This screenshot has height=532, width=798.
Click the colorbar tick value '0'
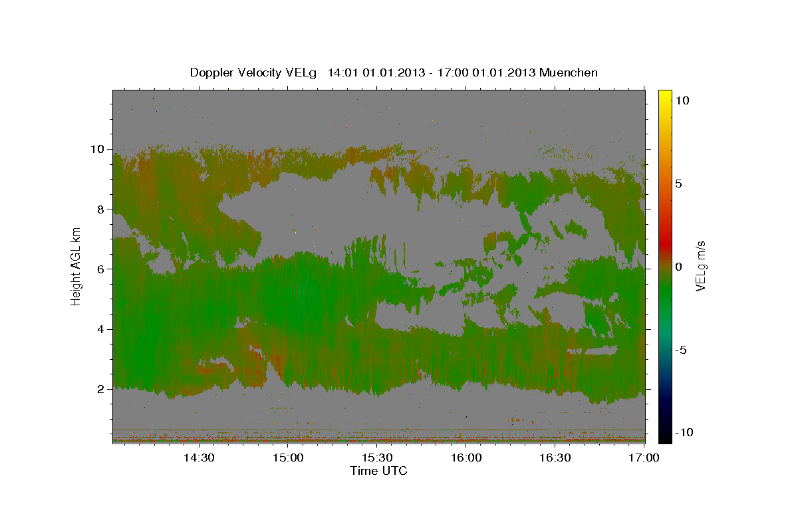coord(678,267)
